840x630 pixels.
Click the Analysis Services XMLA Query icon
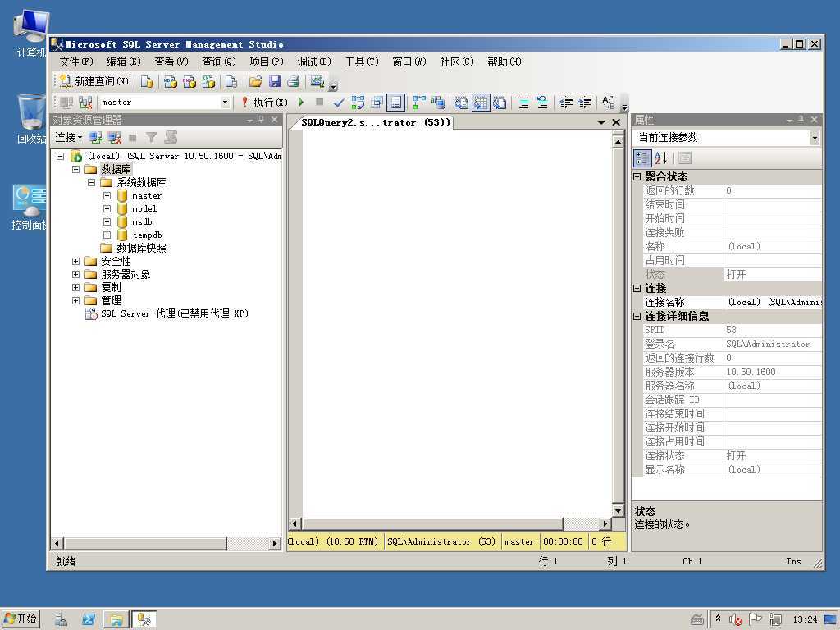tap(208, 81)
